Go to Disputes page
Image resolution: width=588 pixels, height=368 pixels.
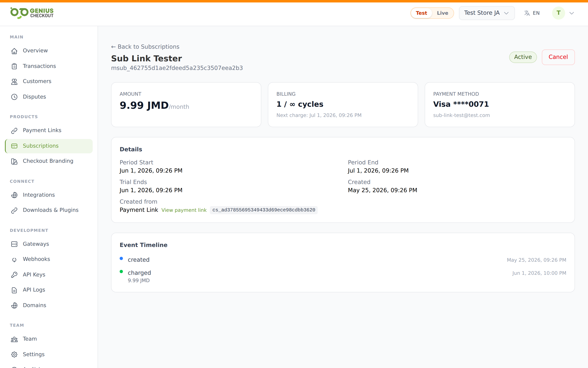(x=49, y=97)
